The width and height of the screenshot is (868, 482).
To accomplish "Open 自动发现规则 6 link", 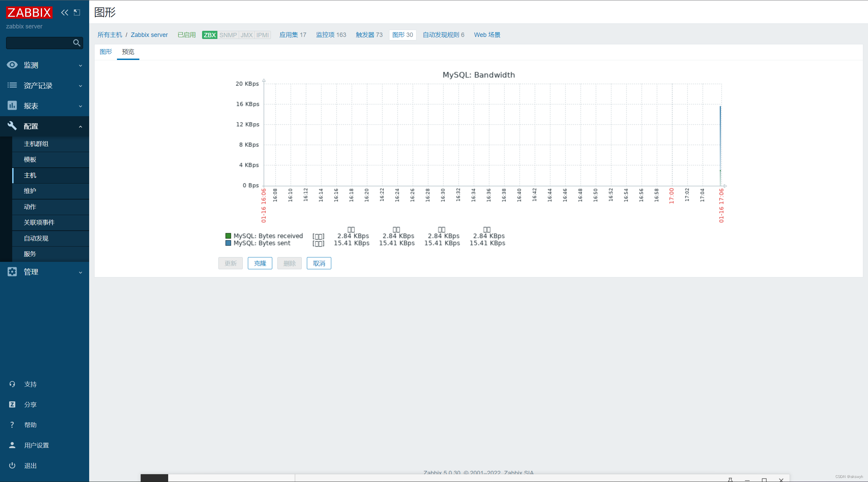I will [443, 35].
